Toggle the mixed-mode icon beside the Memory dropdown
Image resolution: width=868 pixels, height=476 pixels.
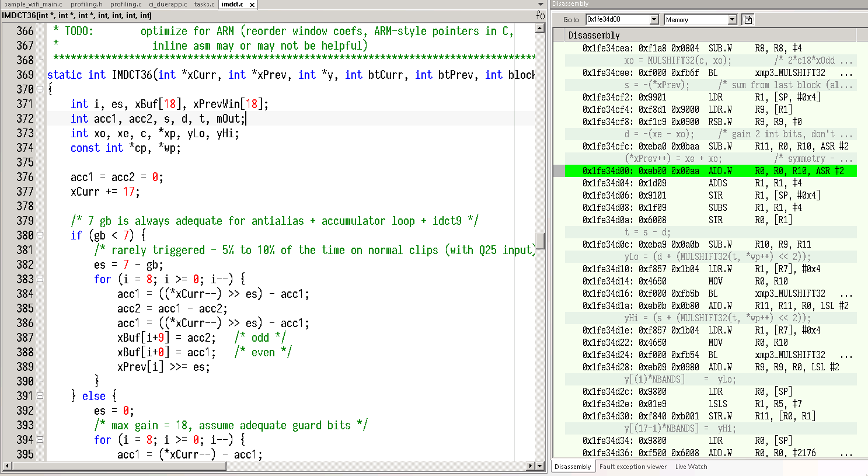[x=748, y=19]
